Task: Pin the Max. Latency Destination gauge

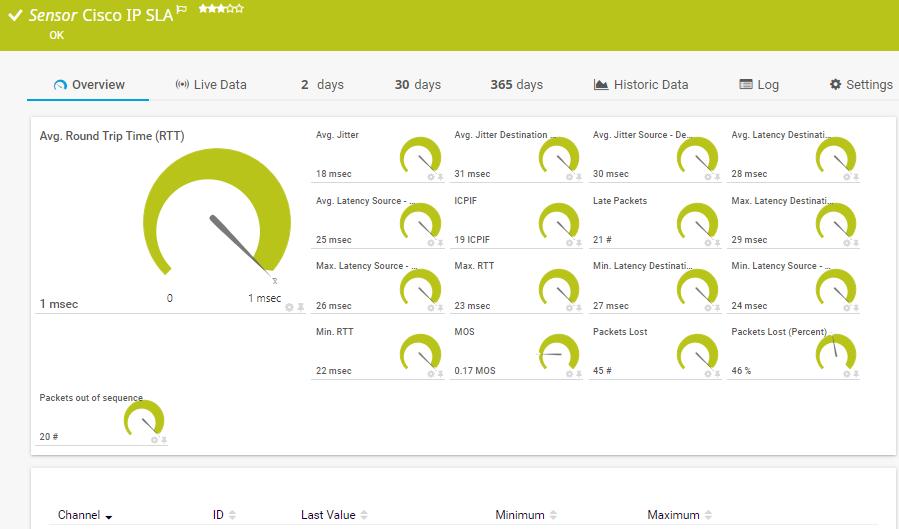Action: (856, 243)
